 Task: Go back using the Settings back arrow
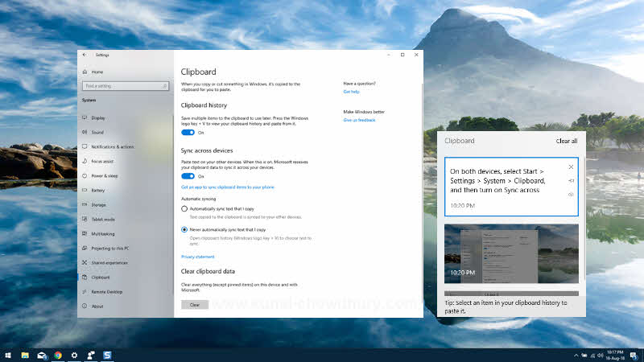[x=85, y=55]
